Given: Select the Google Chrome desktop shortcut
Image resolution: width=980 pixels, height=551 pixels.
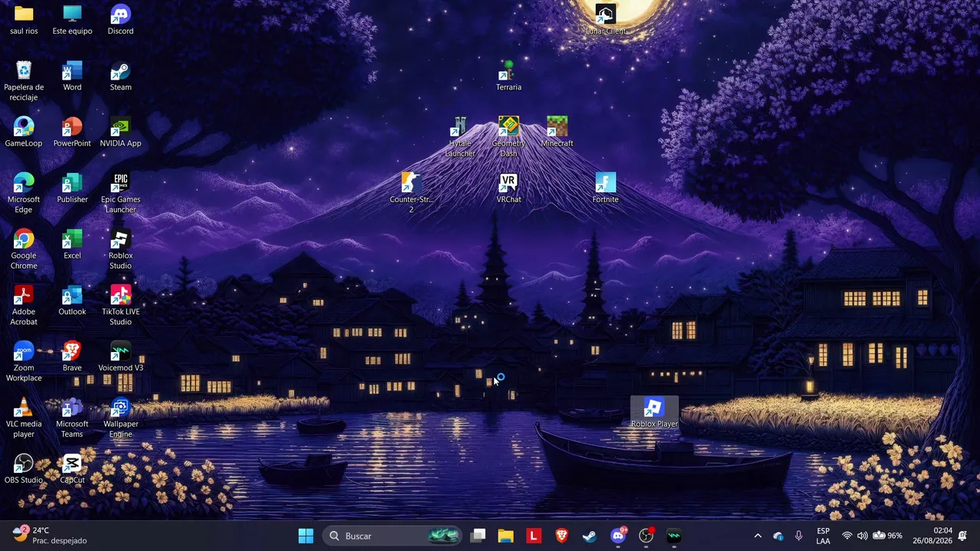Looking at the screenshot, I should tap(24, 249).
